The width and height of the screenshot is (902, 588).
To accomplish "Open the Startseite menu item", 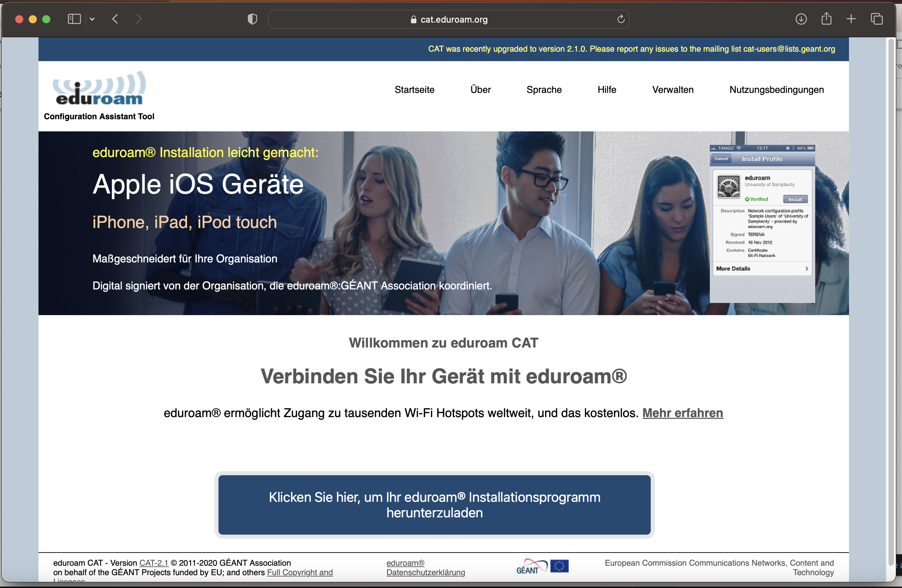I will point(414,90).
